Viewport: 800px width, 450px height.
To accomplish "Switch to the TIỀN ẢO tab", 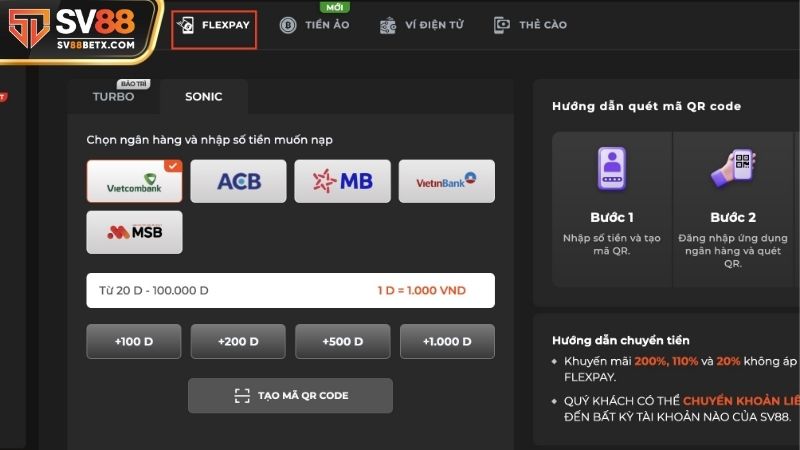I will click(x=314, y=24).
